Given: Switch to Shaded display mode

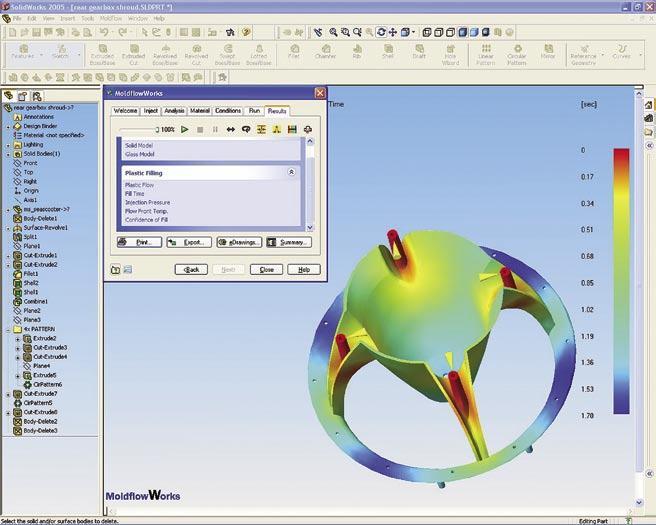Looking at the screenshot, I should [474, 32].
